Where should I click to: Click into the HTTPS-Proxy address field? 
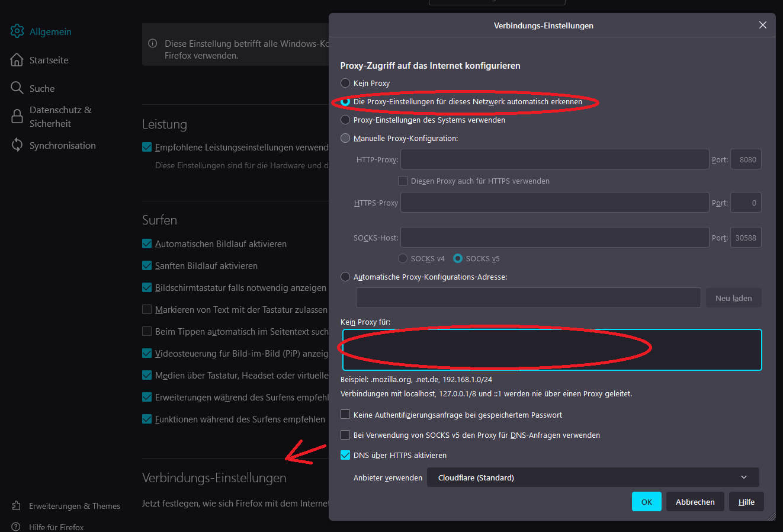(x=555, y=203)
